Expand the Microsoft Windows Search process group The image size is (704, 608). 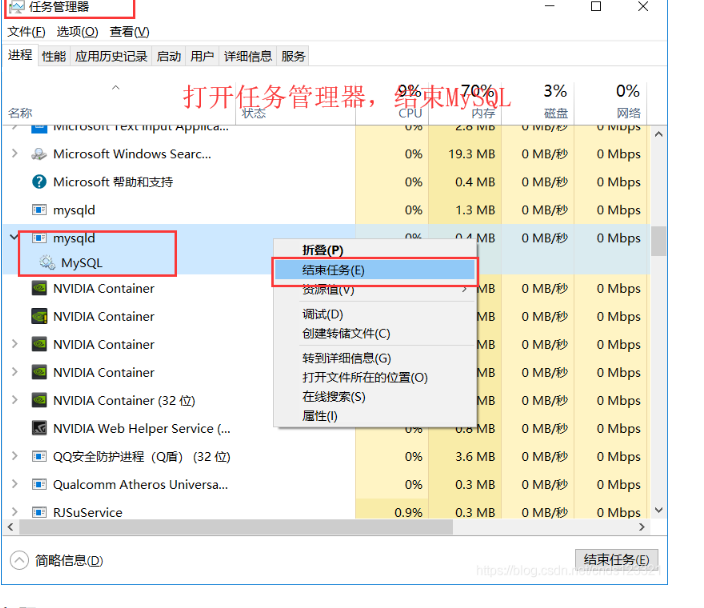[14, 154]
